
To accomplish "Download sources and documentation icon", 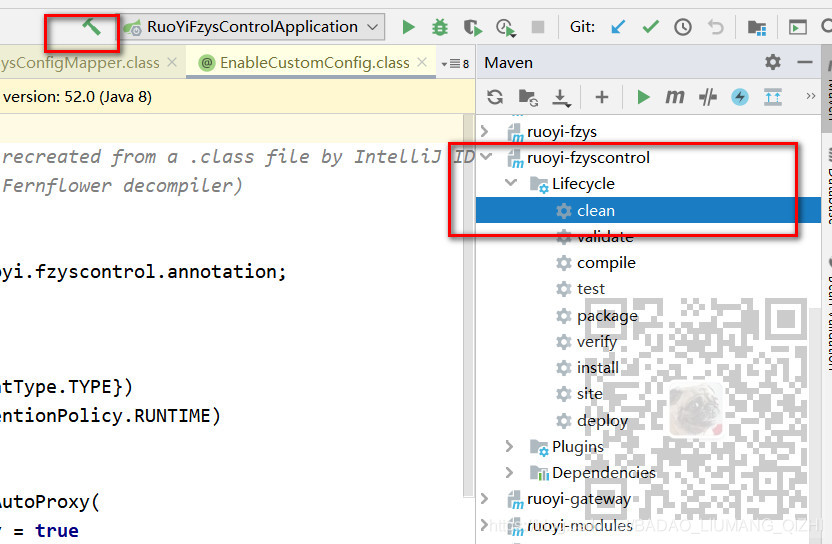I will click(561, 98).
